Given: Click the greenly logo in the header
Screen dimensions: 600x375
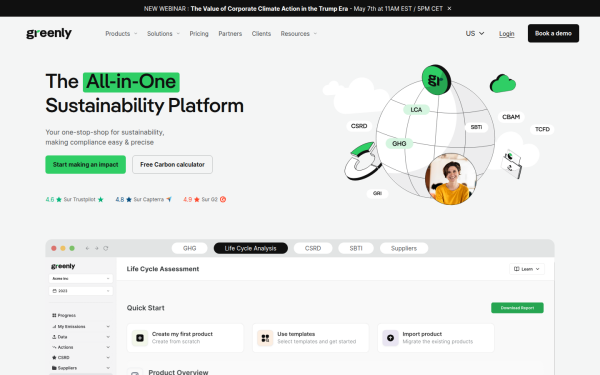Looking at the screenshot, I should [49, 33].
